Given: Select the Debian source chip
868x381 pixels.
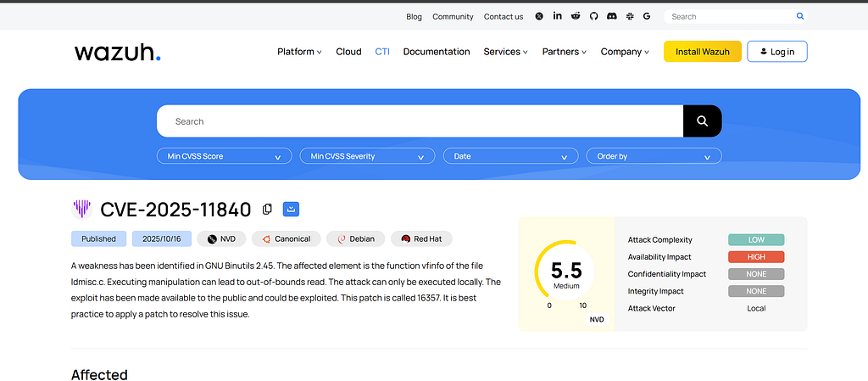Looking at the screenshot, I should [355, 238].
